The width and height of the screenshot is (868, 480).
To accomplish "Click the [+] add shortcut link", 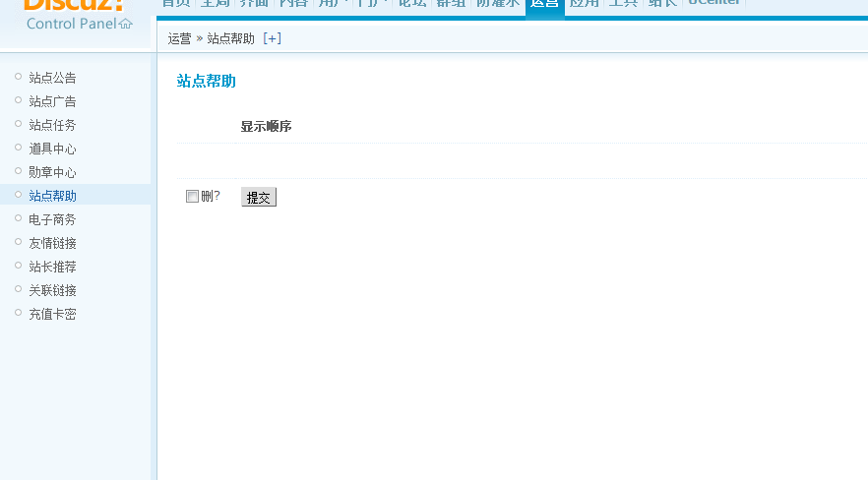I will coord(272,38).
